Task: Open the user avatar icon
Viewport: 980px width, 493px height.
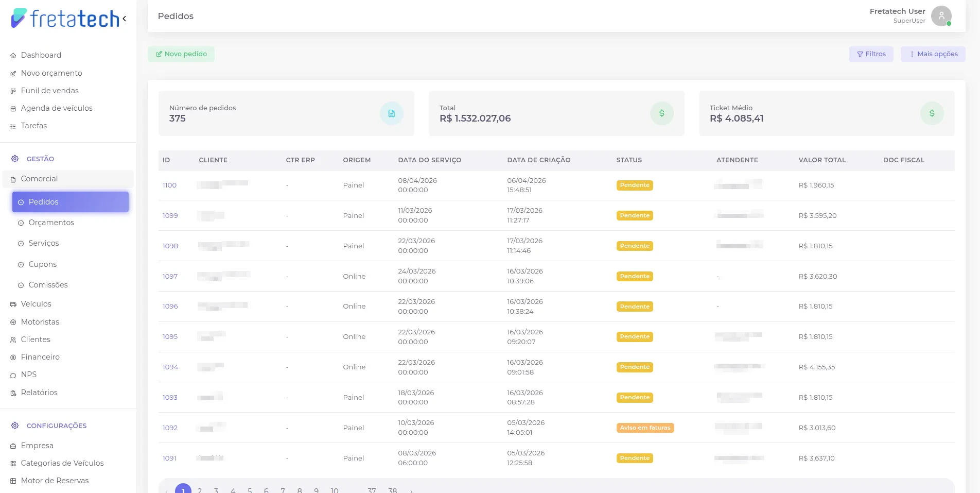Action: pyautogui.click(x=941, y=16)
